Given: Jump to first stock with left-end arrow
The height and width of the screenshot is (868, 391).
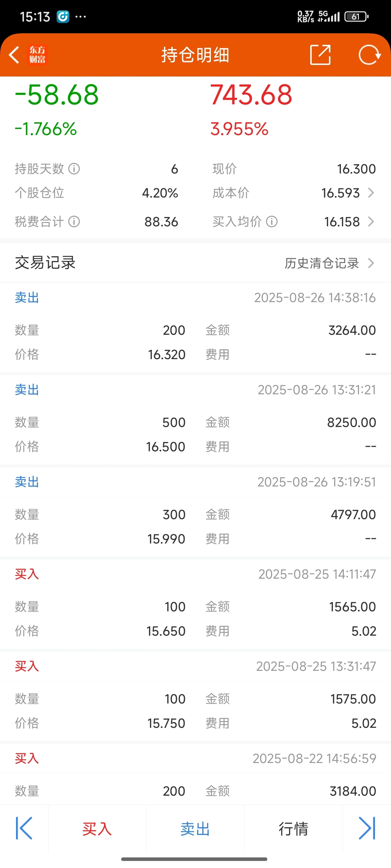Looking at the screenshot, I should (24, 828).
